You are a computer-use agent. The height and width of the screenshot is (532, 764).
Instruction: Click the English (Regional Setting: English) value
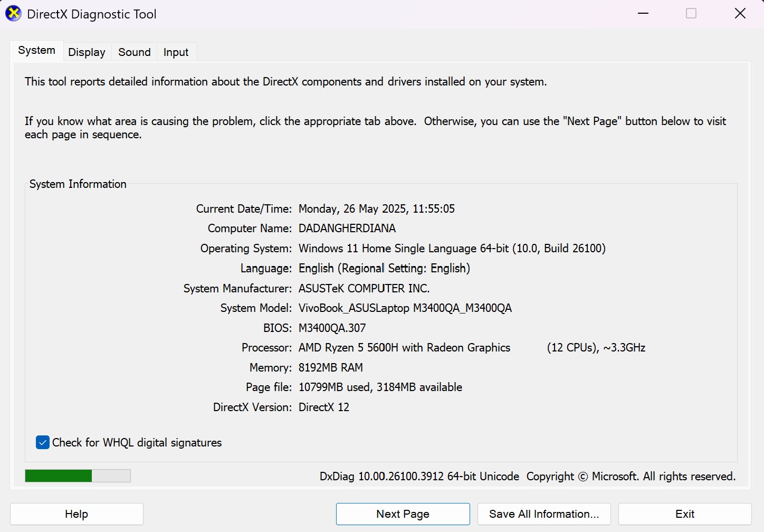point(384,269)
